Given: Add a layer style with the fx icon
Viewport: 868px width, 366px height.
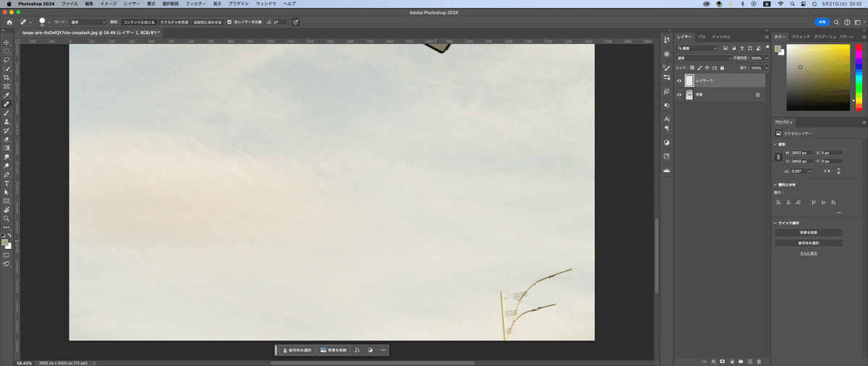Looking at the screenshot, I should [713, 360].
